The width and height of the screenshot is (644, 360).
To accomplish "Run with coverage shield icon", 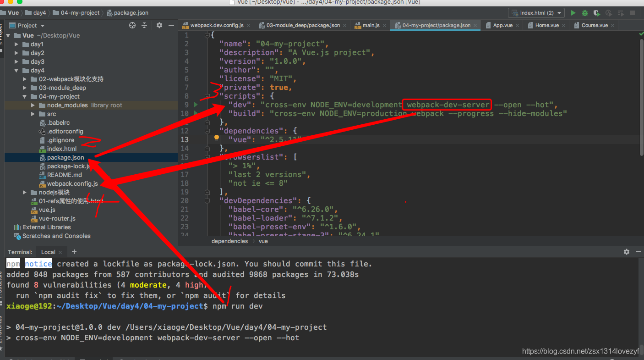I will point(596,13).
